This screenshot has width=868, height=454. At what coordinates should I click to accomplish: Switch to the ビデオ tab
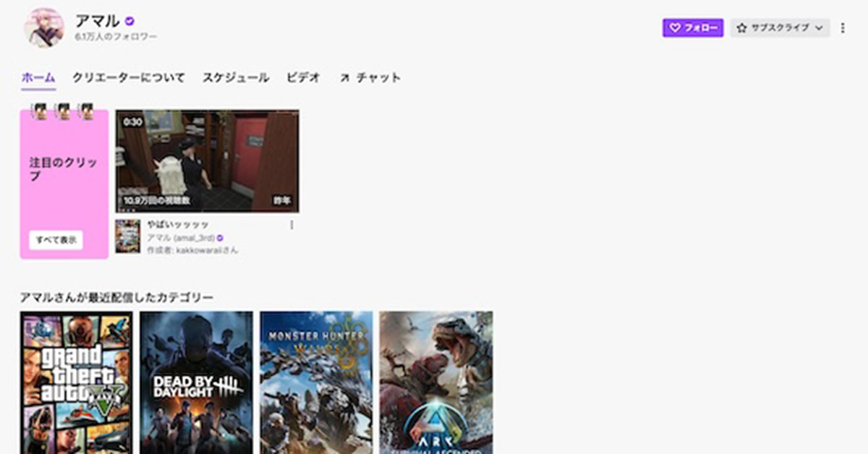pyautogui.click(x=303, y=78)
